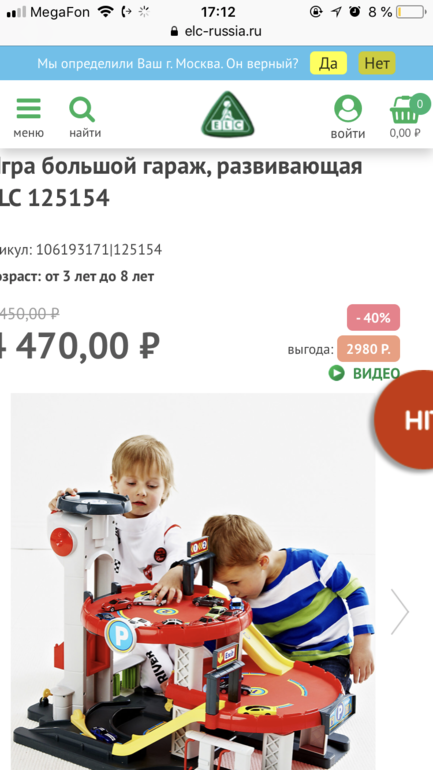
Task: Click the green ELC triangle logo
Action: click(228, 114)
